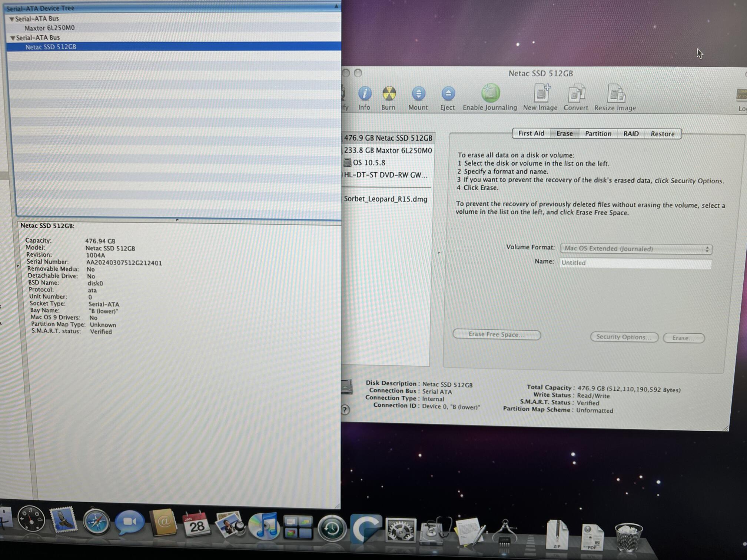The height and width of the screenshot is (560, 747).
Task: Click the Enable Journaling toolbar icon
Action: (x=490, y=93)
